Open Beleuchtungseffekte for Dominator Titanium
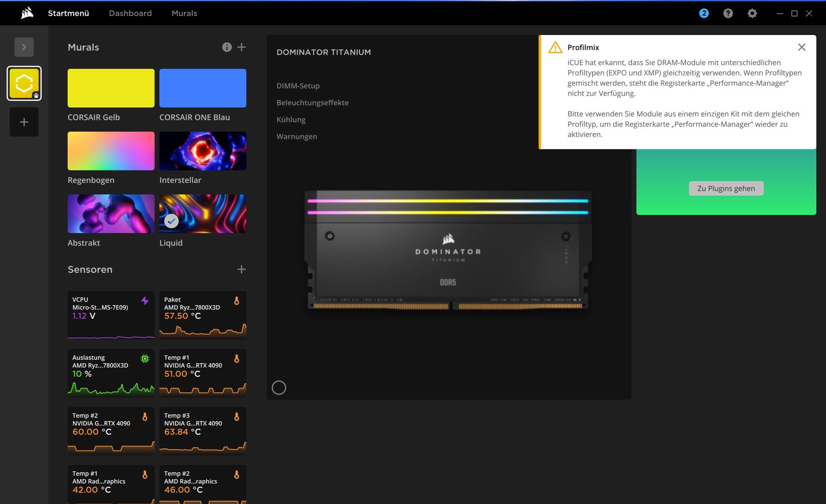The width and height of the screenshot is (826, 504). (312, 103)
